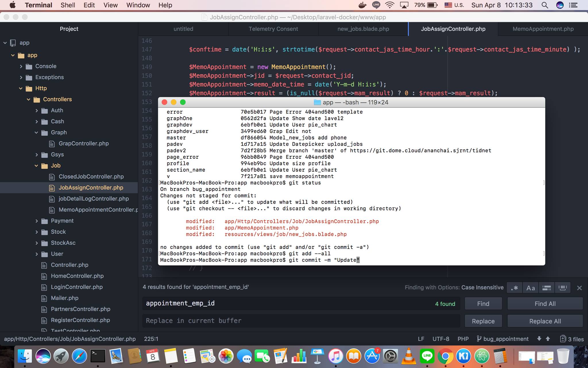Open the 3 files git changes indicator
This screenshot has height=368, width=588.
tap(572, 339)
